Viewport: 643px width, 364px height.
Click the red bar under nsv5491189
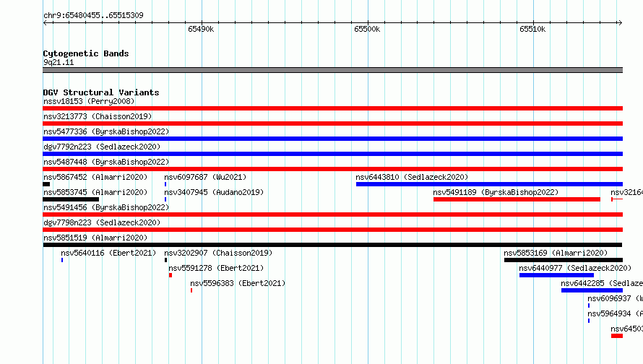tap(517, 199)
